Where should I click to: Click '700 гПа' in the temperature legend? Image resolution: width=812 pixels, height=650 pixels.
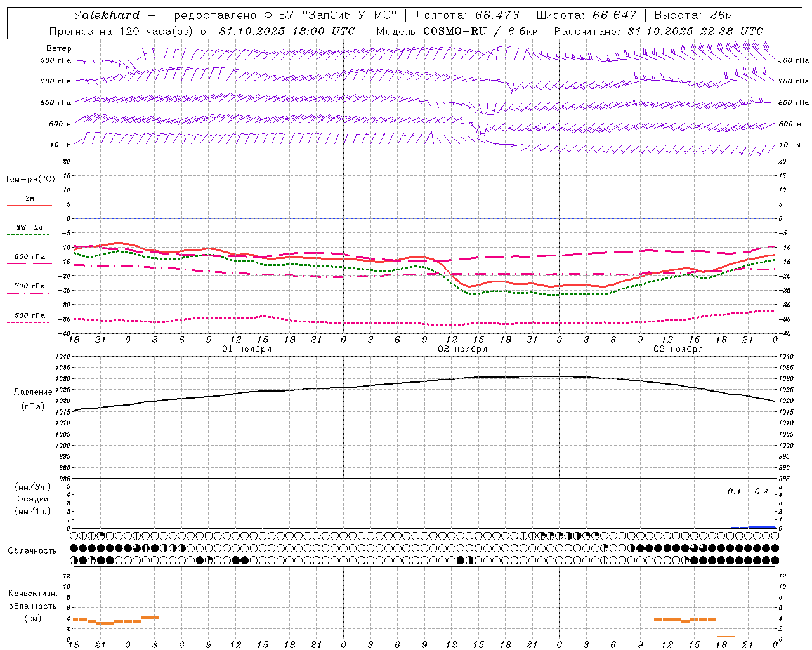coord(30,286)
